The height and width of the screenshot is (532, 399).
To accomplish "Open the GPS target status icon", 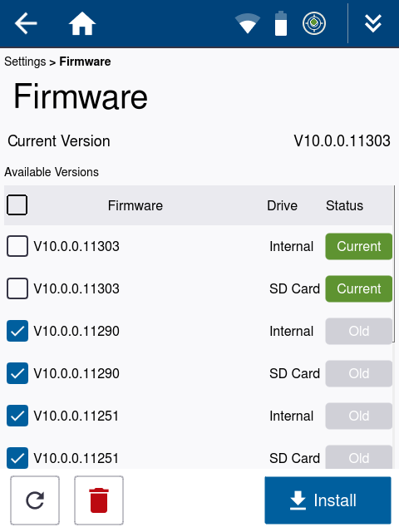I will point(314,23).
